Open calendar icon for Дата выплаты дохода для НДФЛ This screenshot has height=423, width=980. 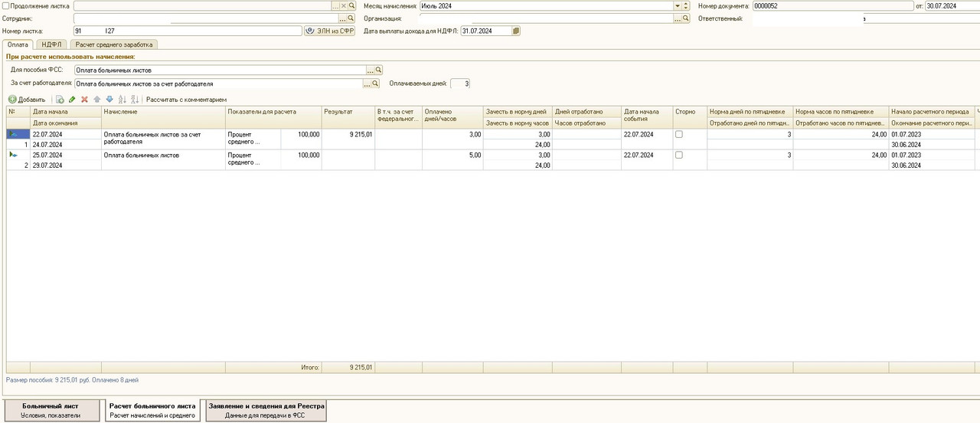pos(516,31)
